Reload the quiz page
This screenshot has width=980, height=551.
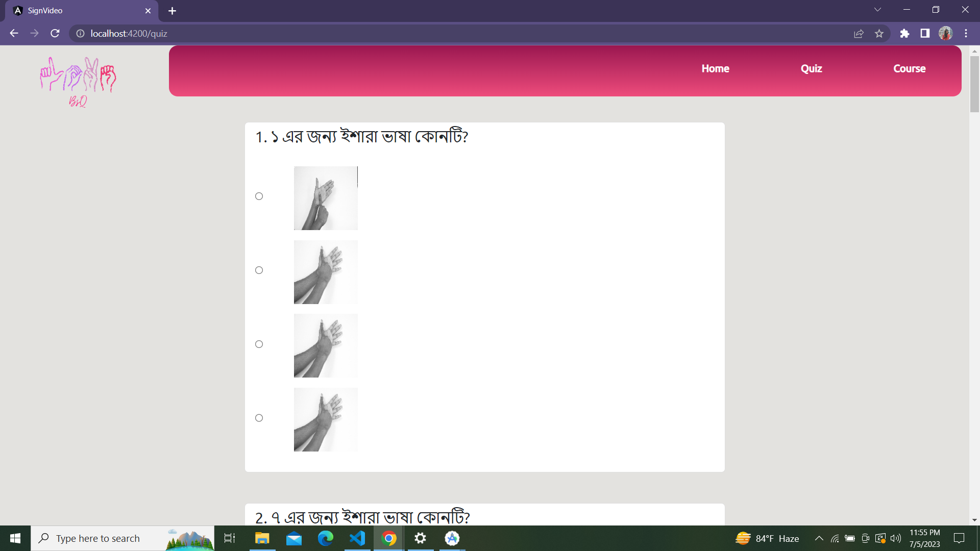coord(55,33)
